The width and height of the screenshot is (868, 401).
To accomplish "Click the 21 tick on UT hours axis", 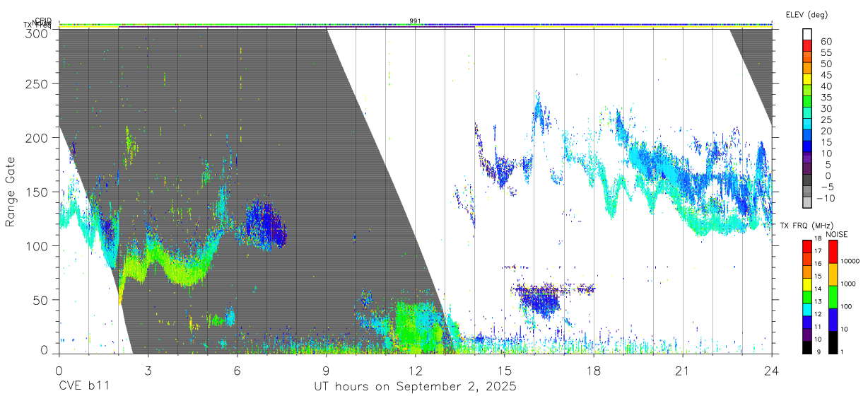I will (x=683, y=370).
